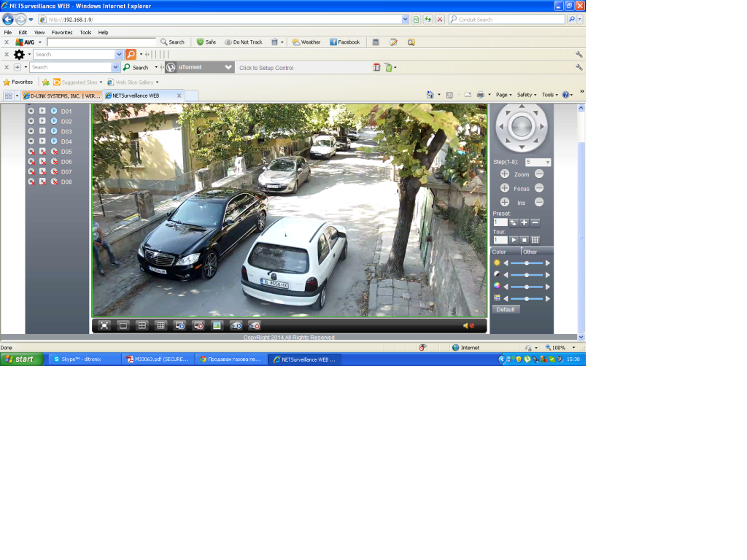Switch to the D-LINK SYSTEMS tab
Screen dimensions: 747x560
click(x=62, y=96)
